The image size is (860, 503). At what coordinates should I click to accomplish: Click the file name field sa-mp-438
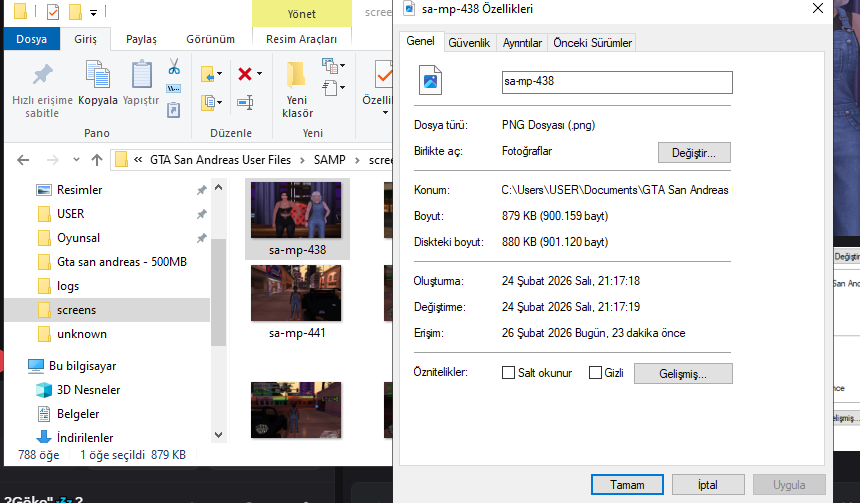tap(617, 82)
